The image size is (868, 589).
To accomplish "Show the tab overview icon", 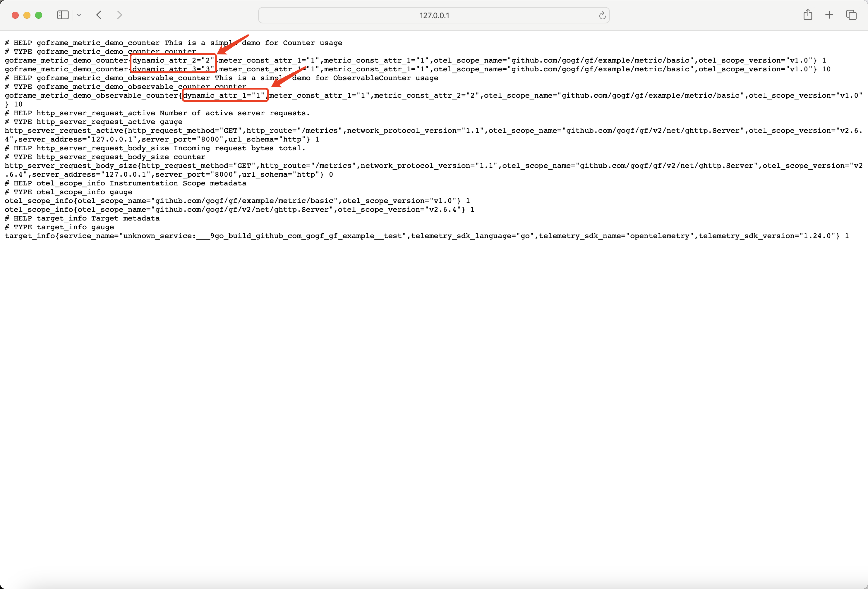I will (851, 15).
